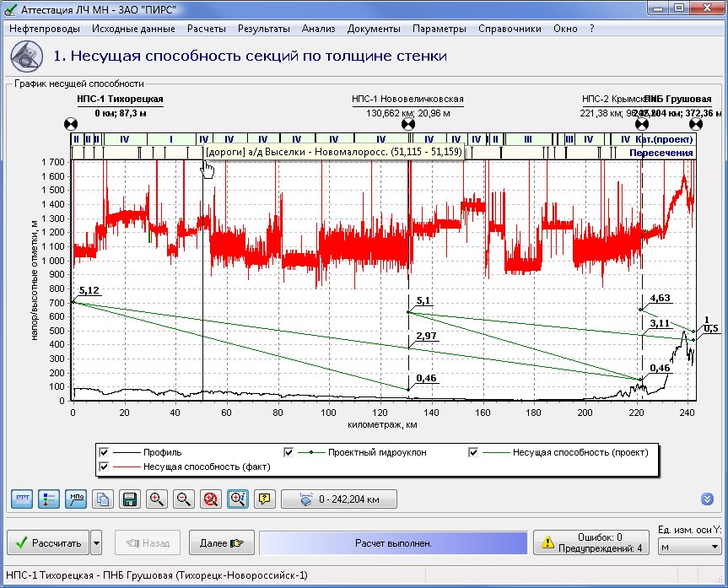The image size is (728, 588).
Task: Click the category III segment in the category strip
Action: click(528, 139)
